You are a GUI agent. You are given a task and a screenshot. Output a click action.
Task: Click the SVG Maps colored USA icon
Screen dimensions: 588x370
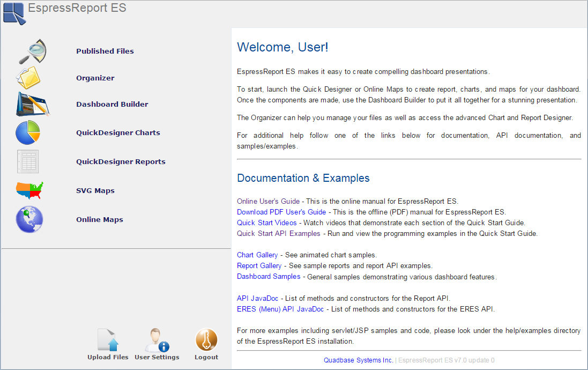point(29,190)
